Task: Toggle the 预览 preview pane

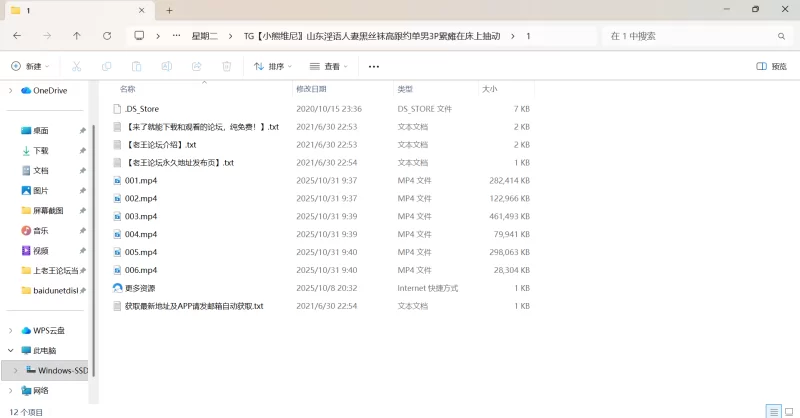Action: 771,66
